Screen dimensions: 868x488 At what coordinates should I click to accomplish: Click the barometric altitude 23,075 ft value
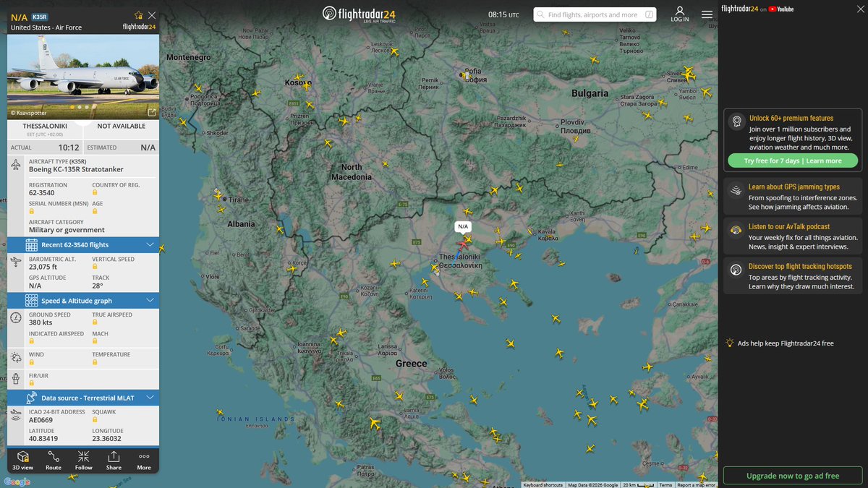pyautogui.click(x=43, y=267)
